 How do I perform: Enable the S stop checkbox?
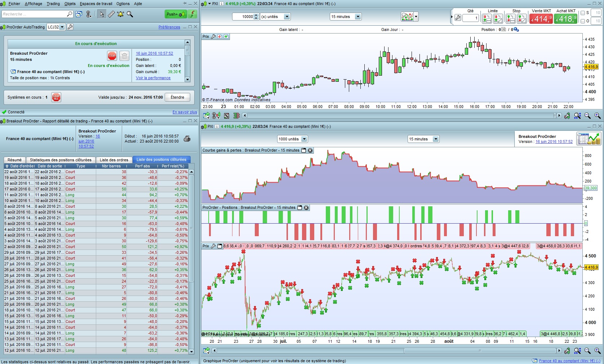pyautogui.click(x=583, y=13)
